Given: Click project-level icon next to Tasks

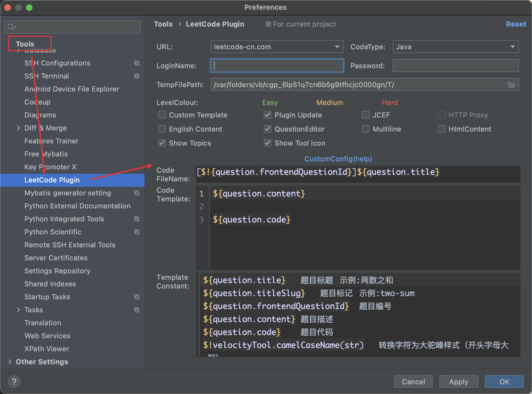Looking at the screenshot, I should click(x=137, y=310).
